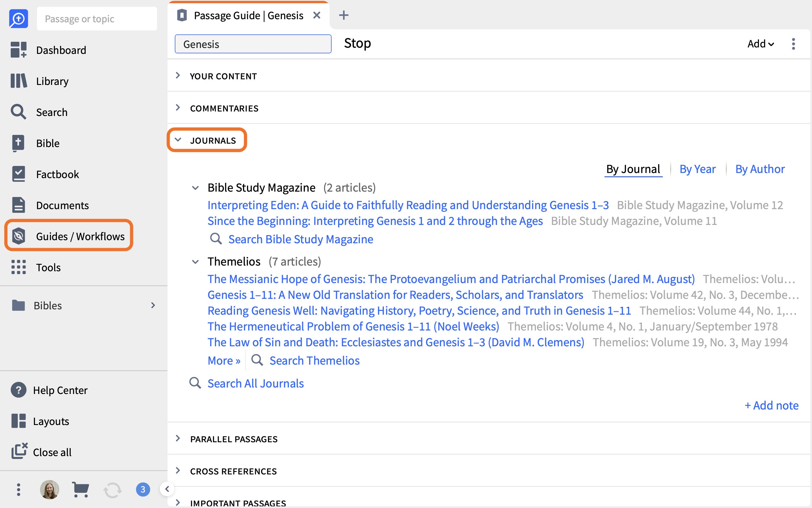The height and width of the screenshot is (508, 812).
Task: Click the Close all icon
Action: tap(19, 451)
